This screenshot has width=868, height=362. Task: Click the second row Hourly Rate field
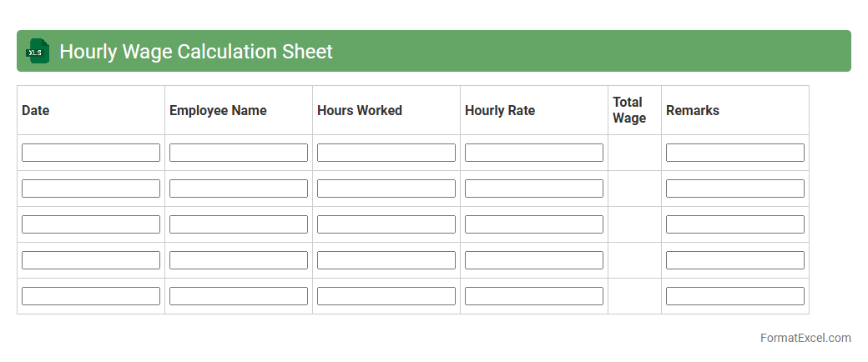pyautogui.click(x=534, y=189)
